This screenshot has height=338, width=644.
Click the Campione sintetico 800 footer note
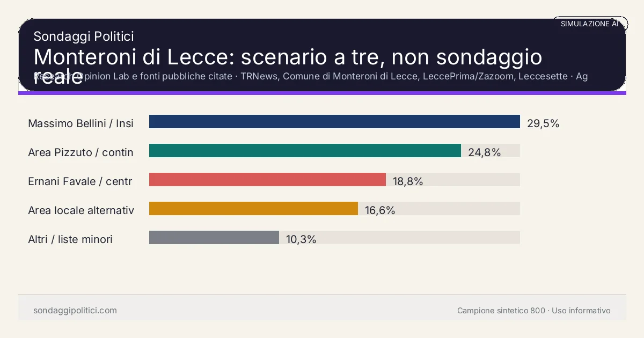(x=533, y=311)
